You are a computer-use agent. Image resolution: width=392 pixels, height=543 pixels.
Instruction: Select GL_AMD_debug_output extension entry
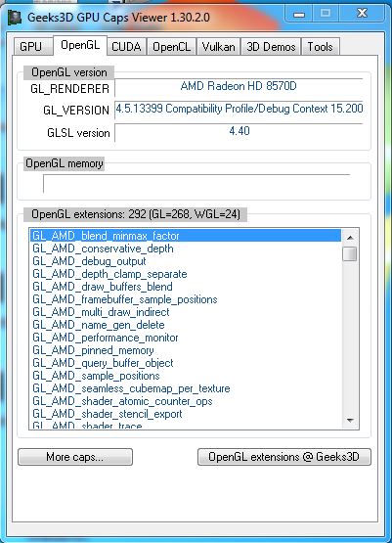pyautogui.click(x=89, y=261)
